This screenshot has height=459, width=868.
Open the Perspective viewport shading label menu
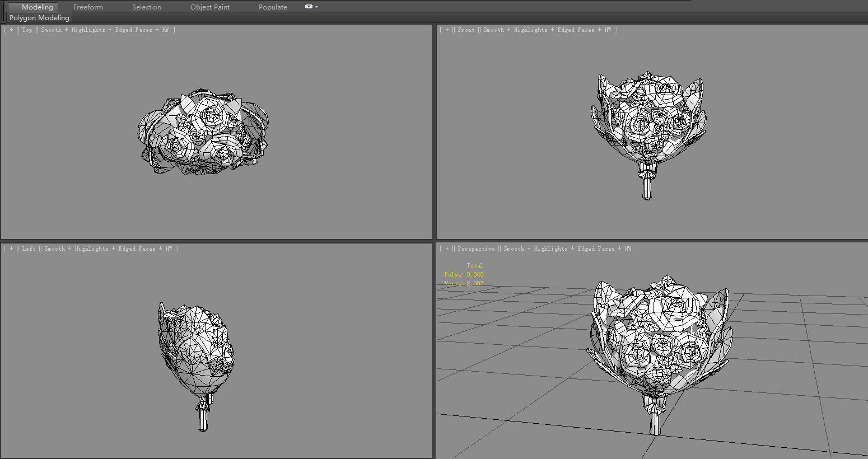click(x=567, y=249)
